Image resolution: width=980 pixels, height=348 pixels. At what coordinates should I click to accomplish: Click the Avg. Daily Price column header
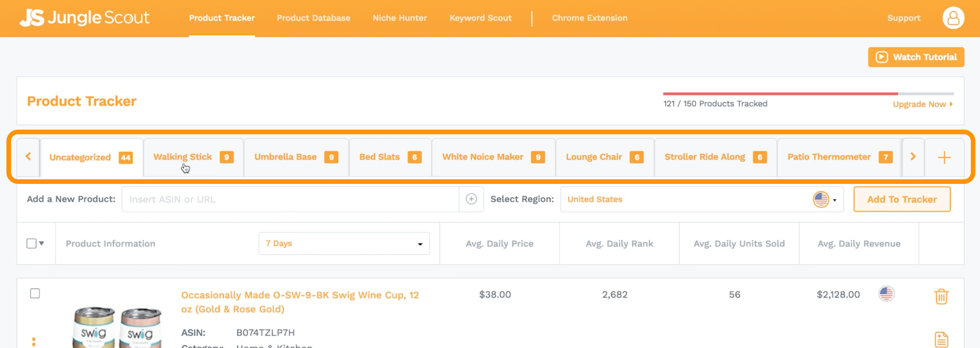pyautogui.click(x=500, y=244)
